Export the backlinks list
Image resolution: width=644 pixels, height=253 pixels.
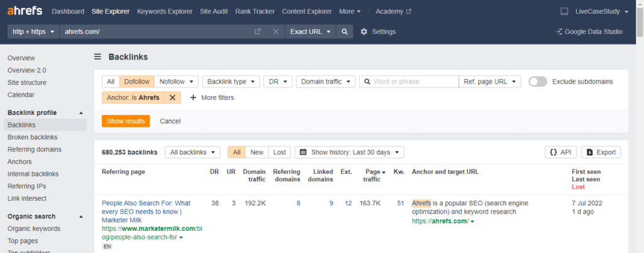point(601,152)
